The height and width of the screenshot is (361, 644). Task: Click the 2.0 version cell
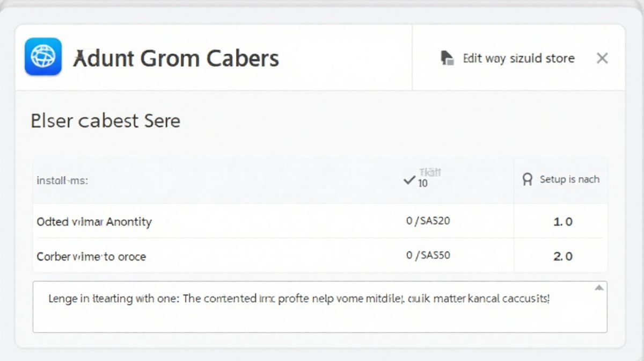coord(563,256)
